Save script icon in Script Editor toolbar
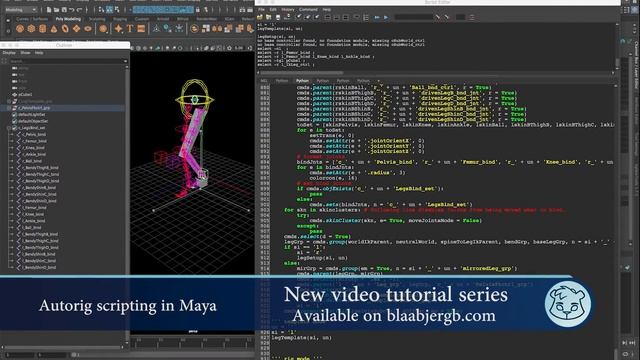Viewport: 640px width, 360px height. point(278,17)
